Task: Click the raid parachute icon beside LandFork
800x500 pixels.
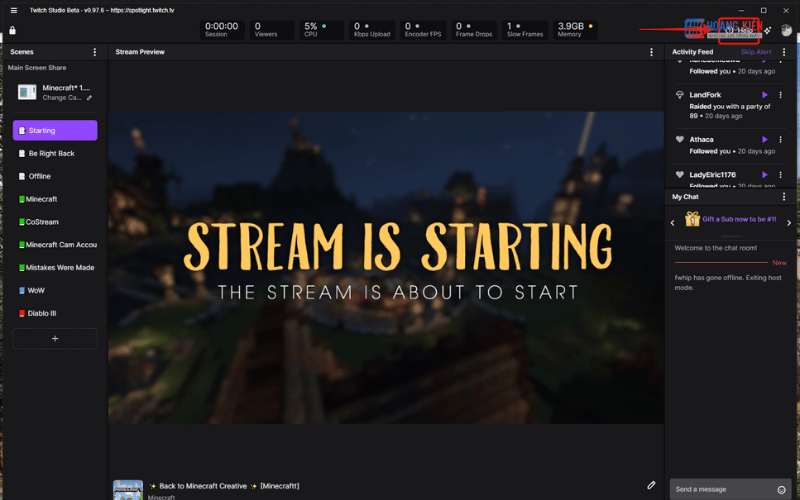Action: pos(680,95)
